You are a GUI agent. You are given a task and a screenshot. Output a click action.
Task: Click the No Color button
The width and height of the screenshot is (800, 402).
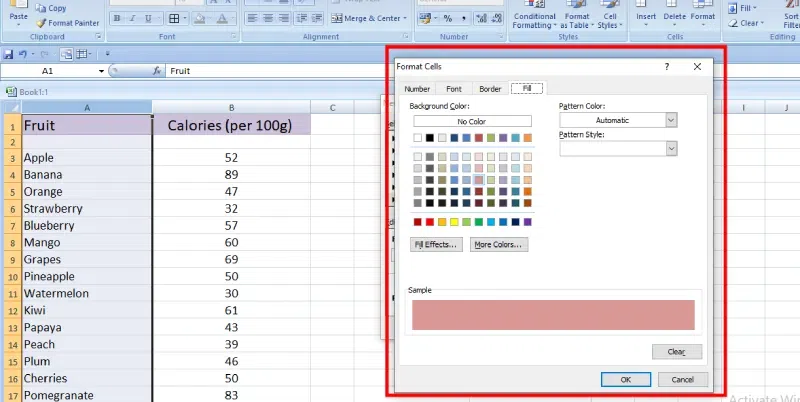click(x=472, y=121)
